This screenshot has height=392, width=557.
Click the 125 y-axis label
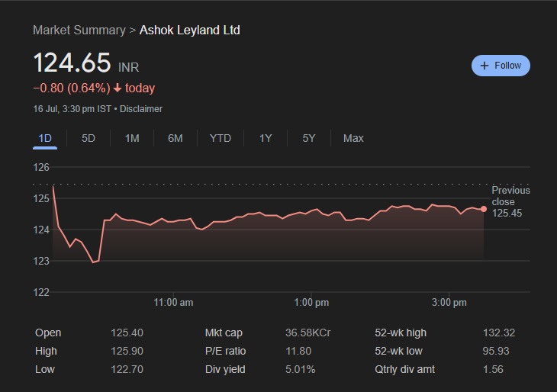[41, 198]
